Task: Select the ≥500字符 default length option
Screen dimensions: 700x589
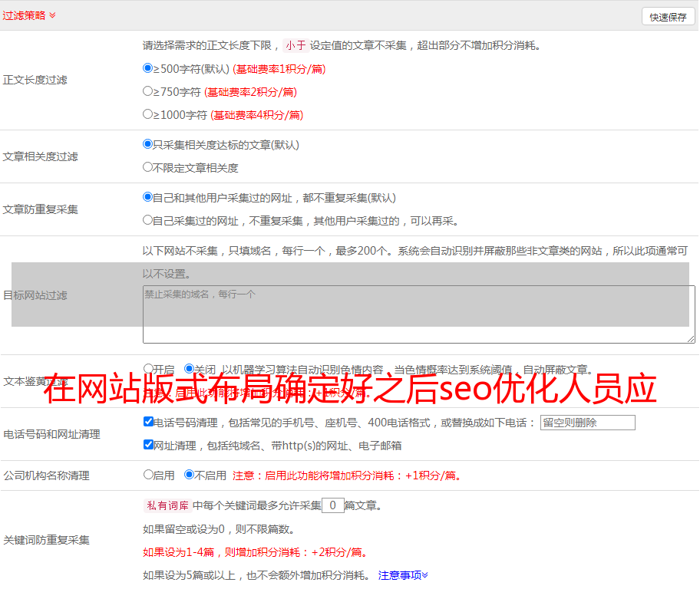Action: [x=148, y=68]
